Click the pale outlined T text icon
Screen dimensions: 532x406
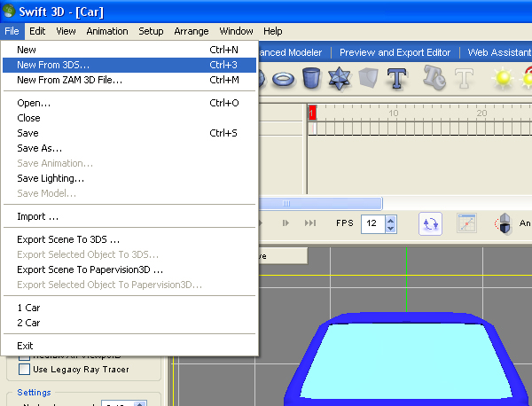point(464,78)
